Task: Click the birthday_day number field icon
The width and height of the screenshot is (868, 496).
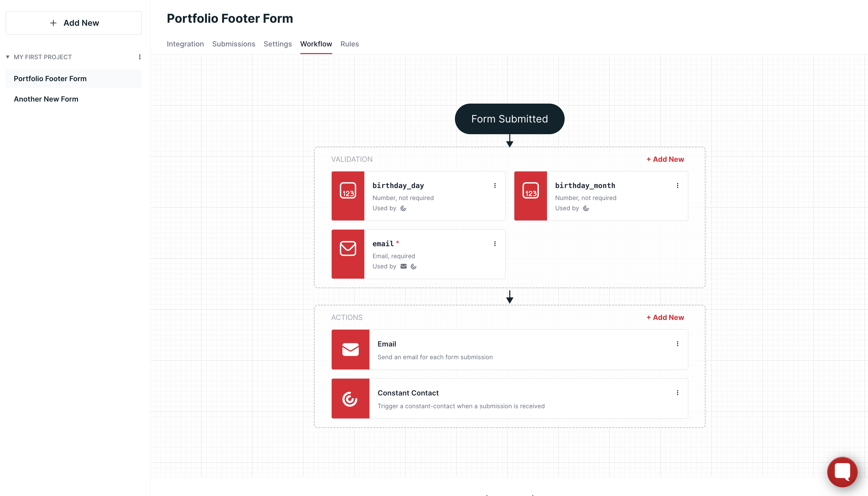Action: (348, 191)
